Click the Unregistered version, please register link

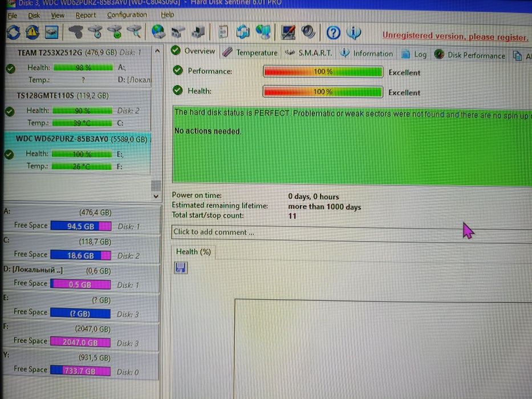456,36
